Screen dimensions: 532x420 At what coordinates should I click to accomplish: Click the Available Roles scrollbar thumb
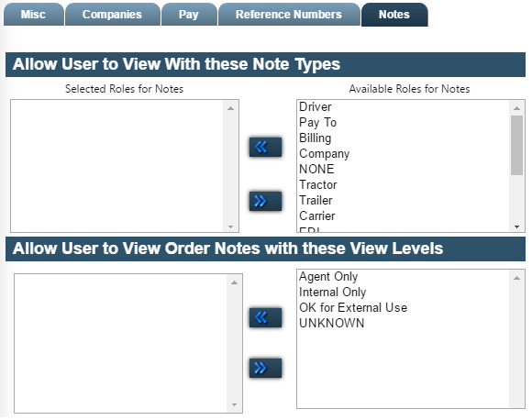(x=516, y=145)
